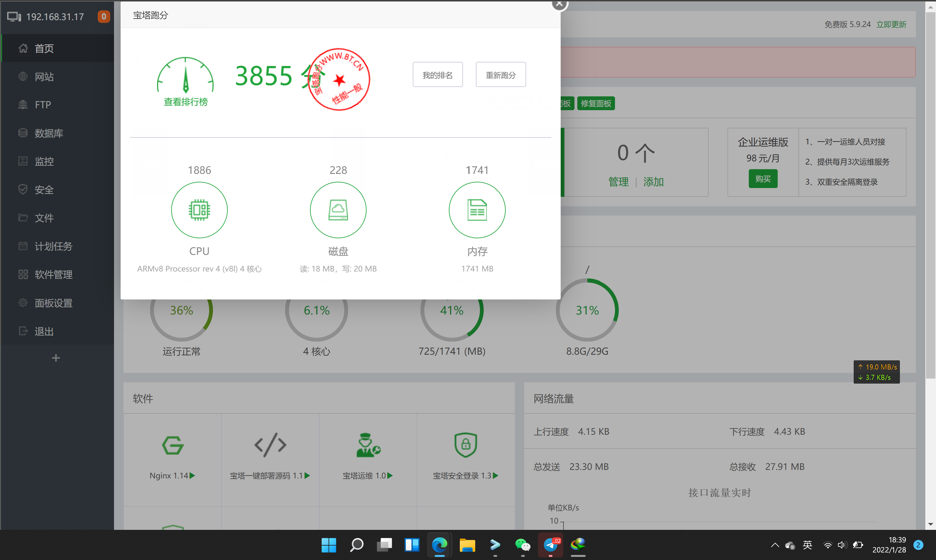Show hidden system tray icons
Image resolution: width=936 pixels, height=560 pixels.
775,545
